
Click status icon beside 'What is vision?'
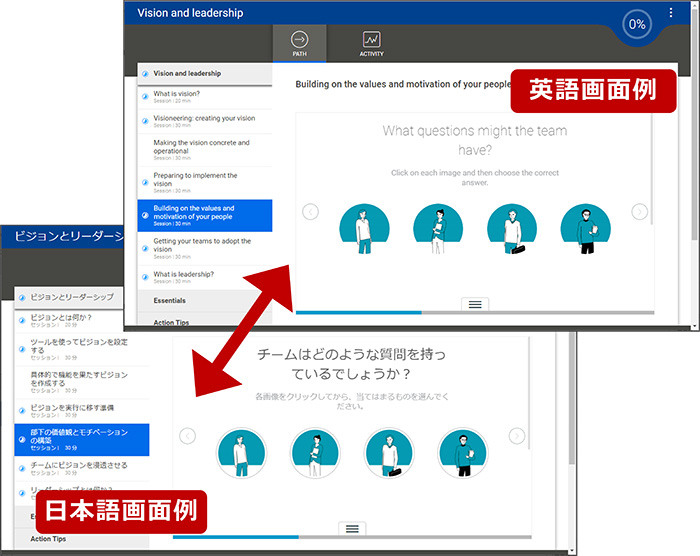(x=145, y=96)
